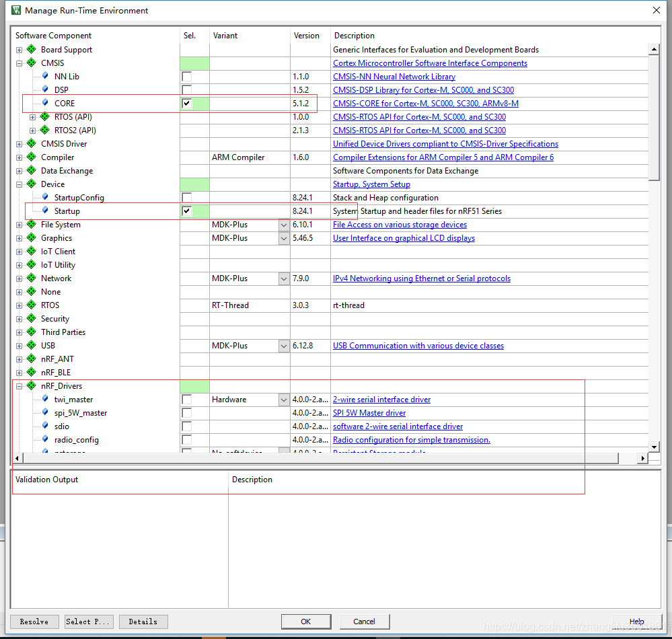Image resolution: width=672 pixels, height=639 pixels.
Task: Disable the Startup checkbox under Device
Action: coord(186,211)
